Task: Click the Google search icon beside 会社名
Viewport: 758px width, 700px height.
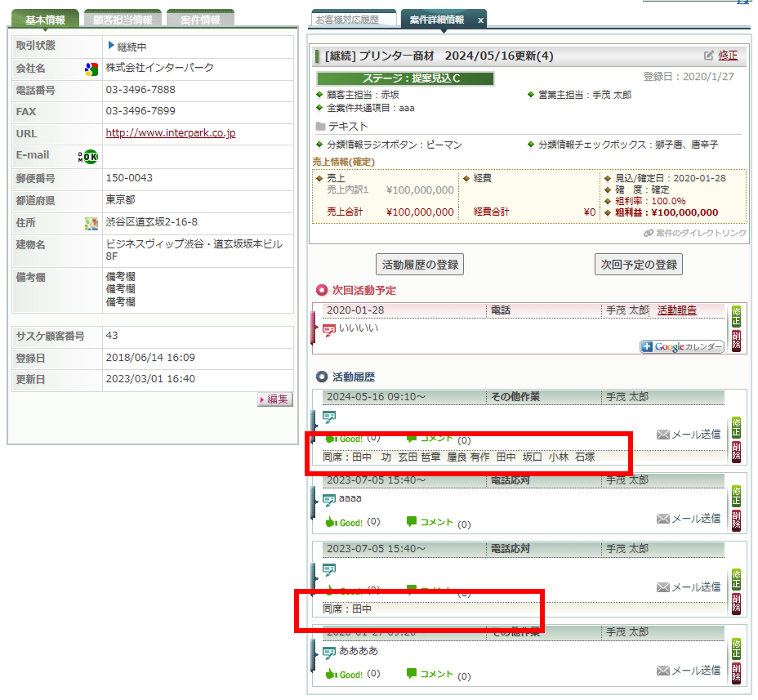Action: [91, 69]
